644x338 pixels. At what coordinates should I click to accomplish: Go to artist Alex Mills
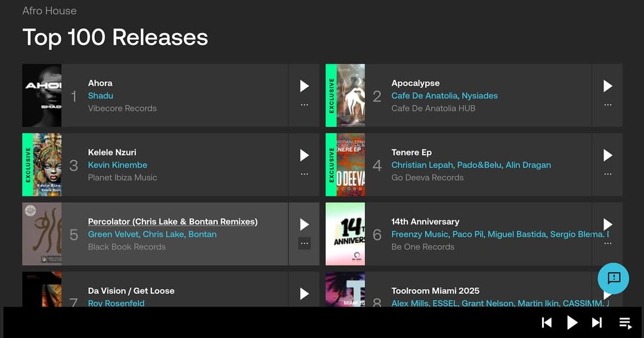pyautogui.click(x=409, y=303)
